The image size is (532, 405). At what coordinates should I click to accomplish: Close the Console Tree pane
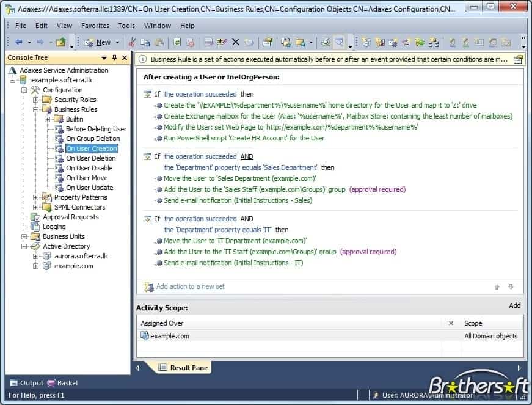tap(125, 57)
